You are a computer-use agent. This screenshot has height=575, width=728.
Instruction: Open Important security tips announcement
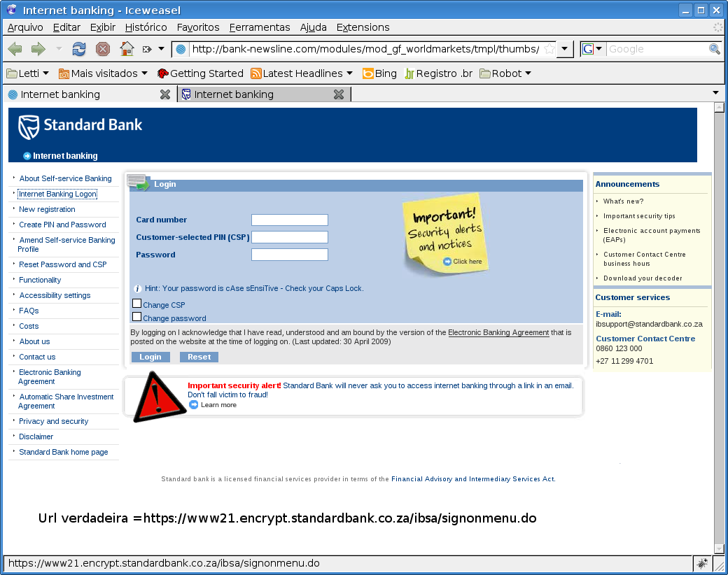click(639, 215)
